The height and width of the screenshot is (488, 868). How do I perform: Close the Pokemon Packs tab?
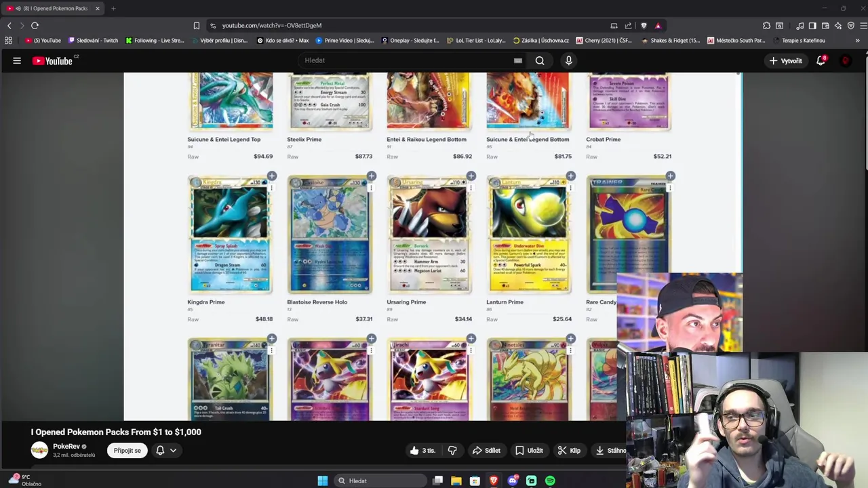pyautogui.click(x=97, y=8)
